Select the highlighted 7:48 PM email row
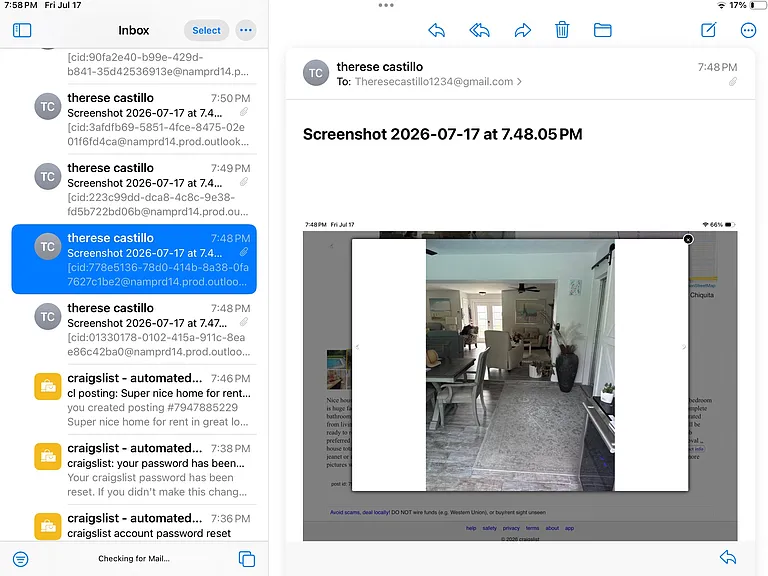 pyautogui.click(x=134, y=259)
